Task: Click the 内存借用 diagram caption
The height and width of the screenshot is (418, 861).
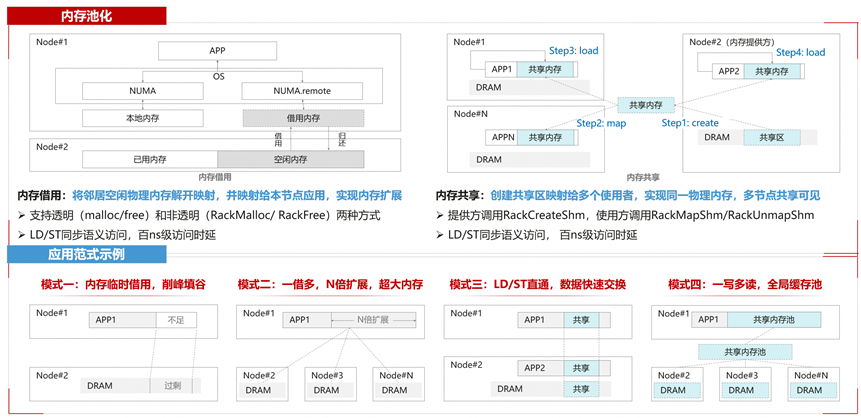Action: click(215, 177)
